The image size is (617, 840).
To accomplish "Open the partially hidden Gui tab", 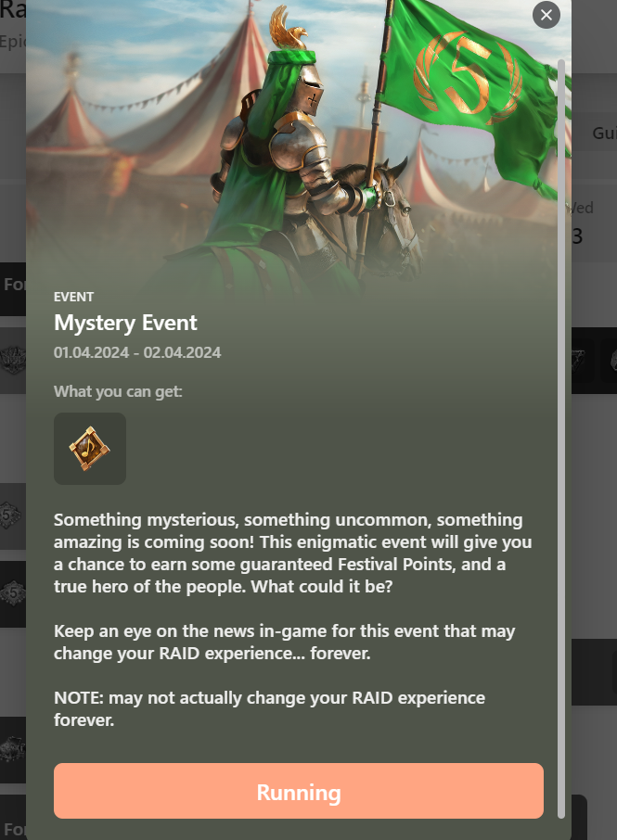I will tap(604, 133).
